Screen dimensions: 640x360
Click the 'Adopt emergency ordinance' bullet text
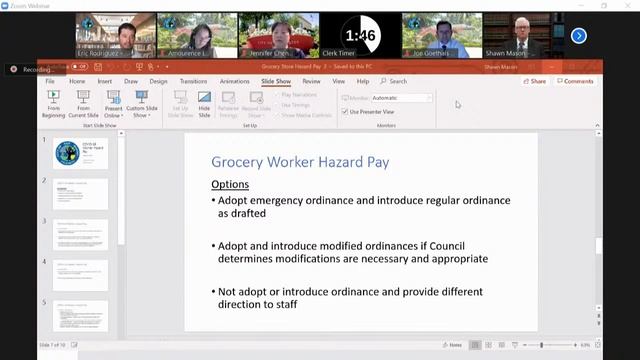(x=364, y=207)
